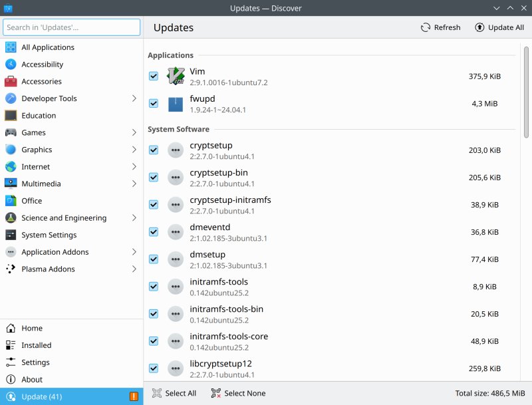Deselect the dmsetup update checkbox
532x405 pixels.
pos(154,259)
